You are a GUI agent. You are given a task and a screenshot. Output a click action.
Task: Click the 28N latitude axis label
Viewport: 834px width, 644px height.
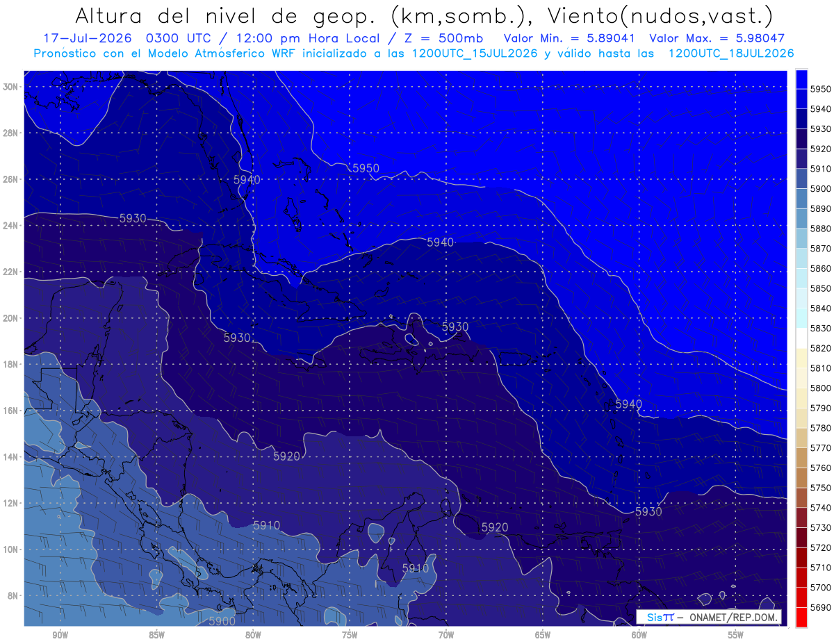(10, 133)
